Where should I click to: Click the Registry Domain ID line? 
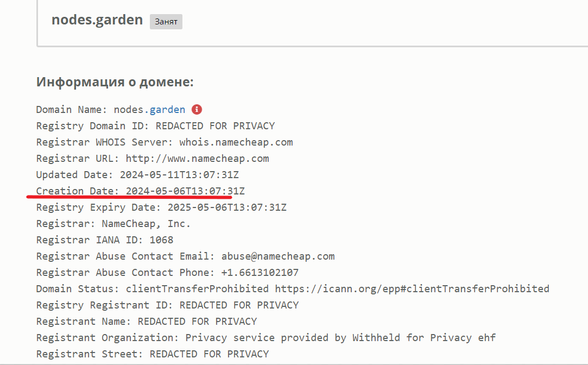point(155,126)
